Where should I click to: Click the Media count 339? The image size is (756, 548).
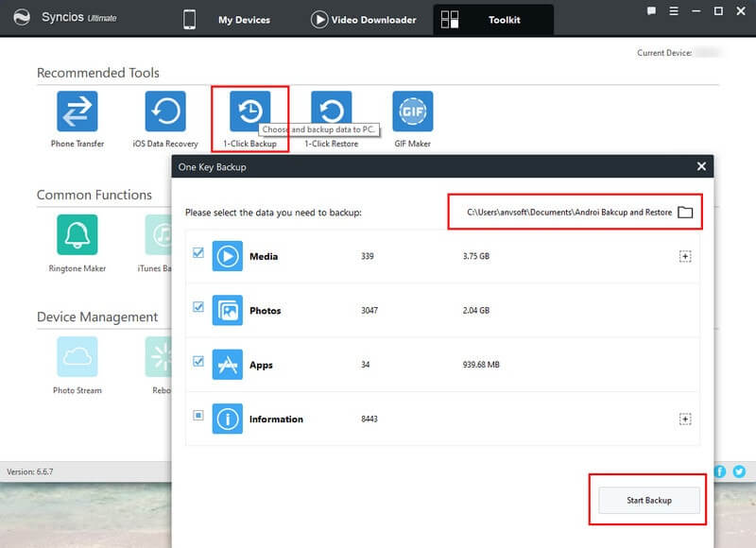point(368,256)
